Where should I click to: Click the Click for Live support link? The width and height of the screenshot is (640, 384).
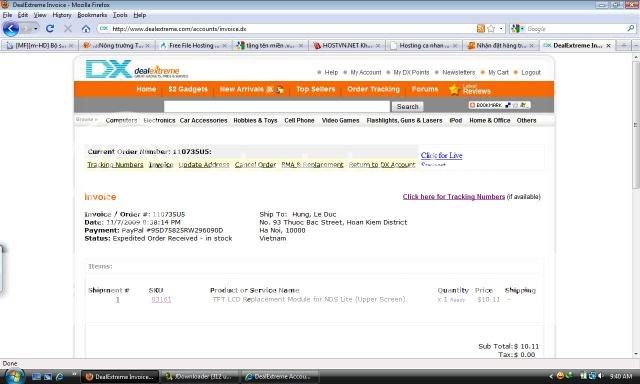click(x=441, y=155)
